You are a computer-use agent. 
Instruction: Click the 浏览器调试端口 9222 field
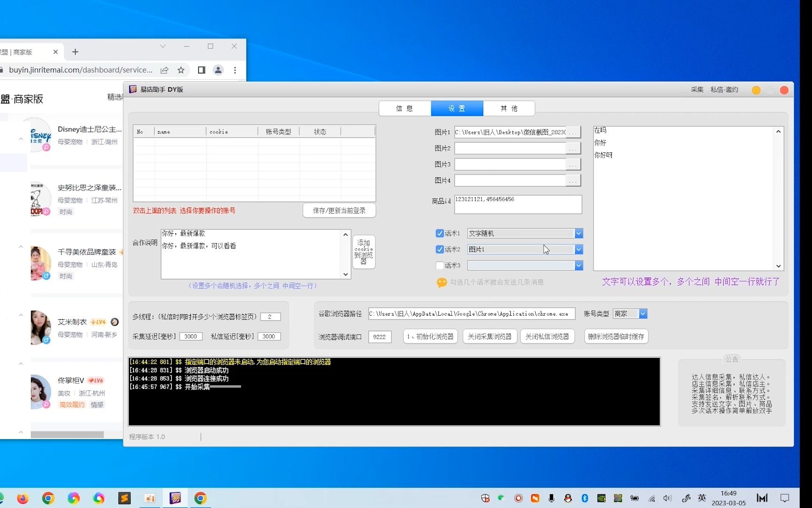pyautogui.click(x=380, y=337)
